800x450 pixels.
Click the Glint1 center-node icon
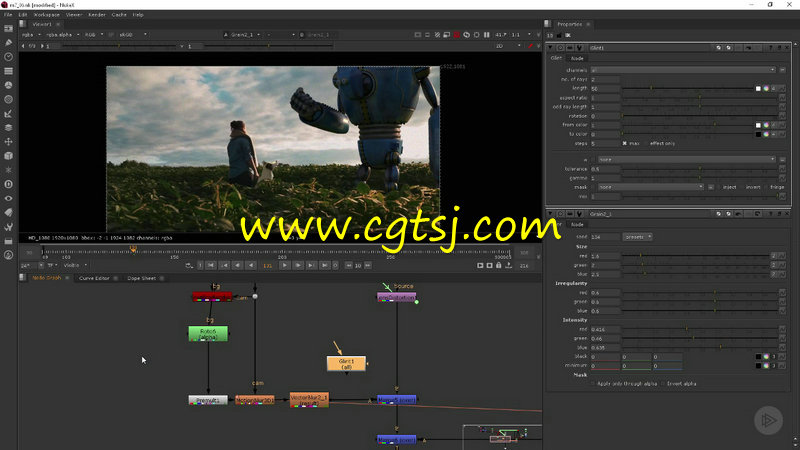pyautogui.click(x=560, y=47)
